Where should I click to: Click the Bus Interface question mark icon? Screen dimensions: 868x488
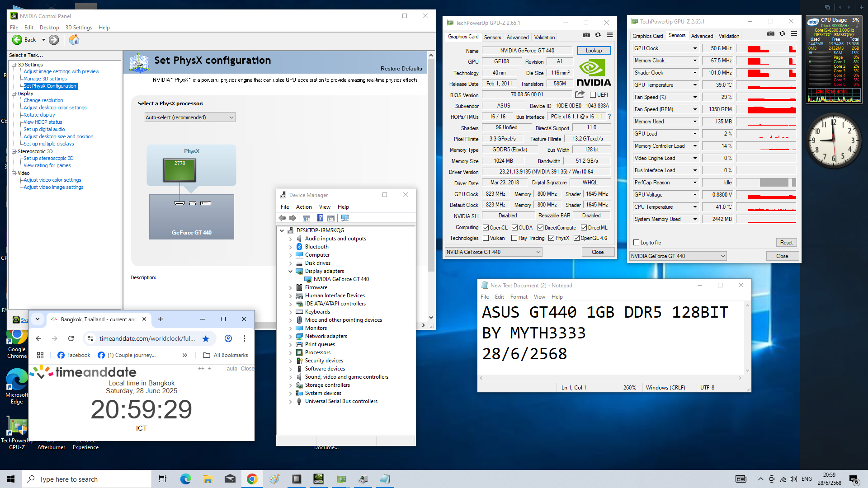click(x=609, y=117)
